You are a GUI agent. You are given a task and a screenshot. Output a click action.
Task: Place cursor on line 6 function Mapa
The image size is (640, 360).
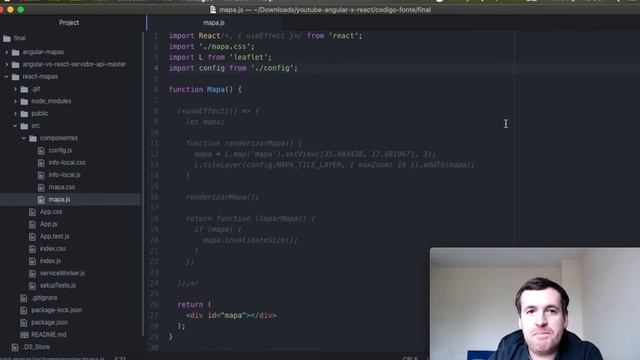tap(205, 89)
